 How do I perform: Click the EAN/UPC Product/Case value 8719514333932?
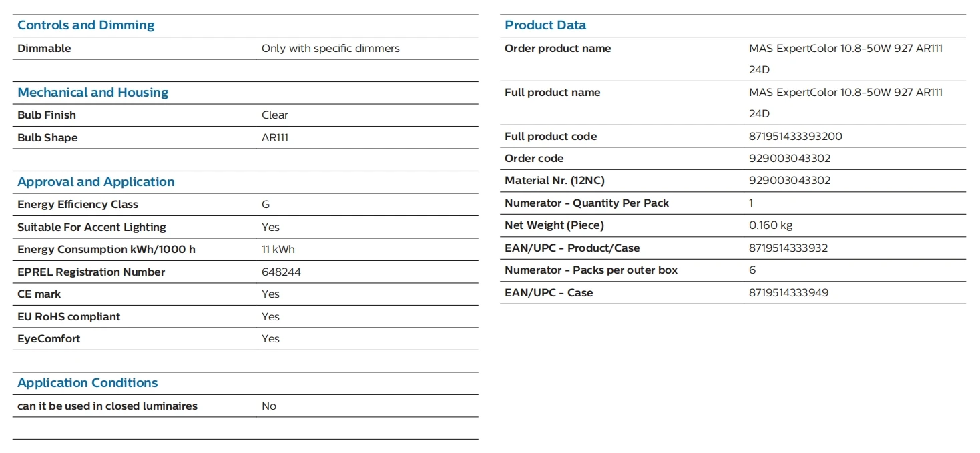788,248
